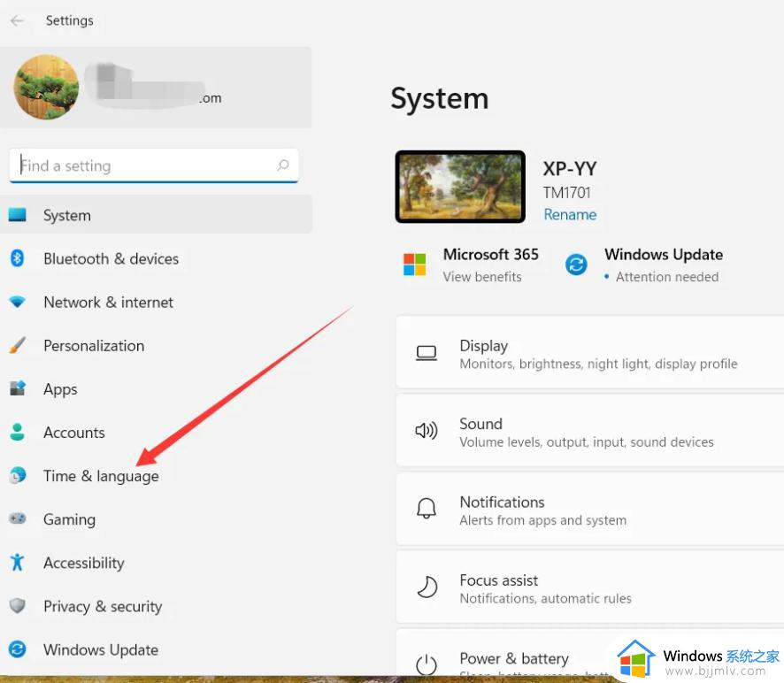Click the Accessibility figure icon
The image size is (784, 683).
point(18,563)
